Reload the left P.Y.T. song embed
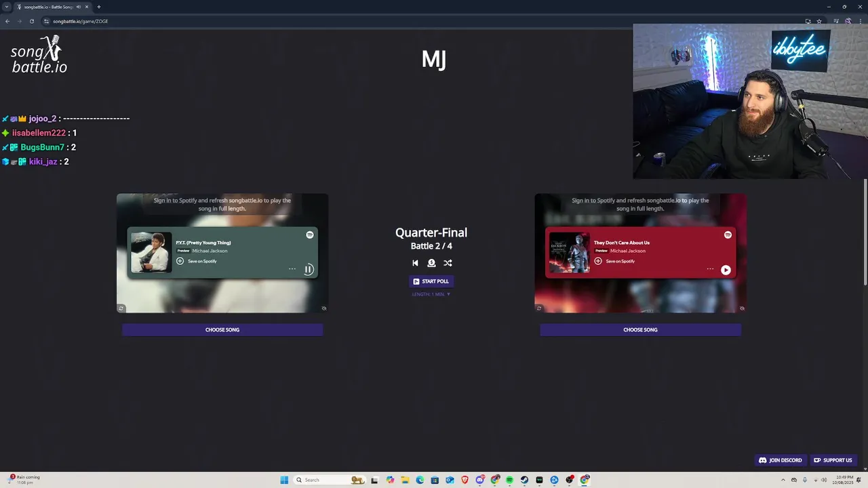 tap(121, 308)
